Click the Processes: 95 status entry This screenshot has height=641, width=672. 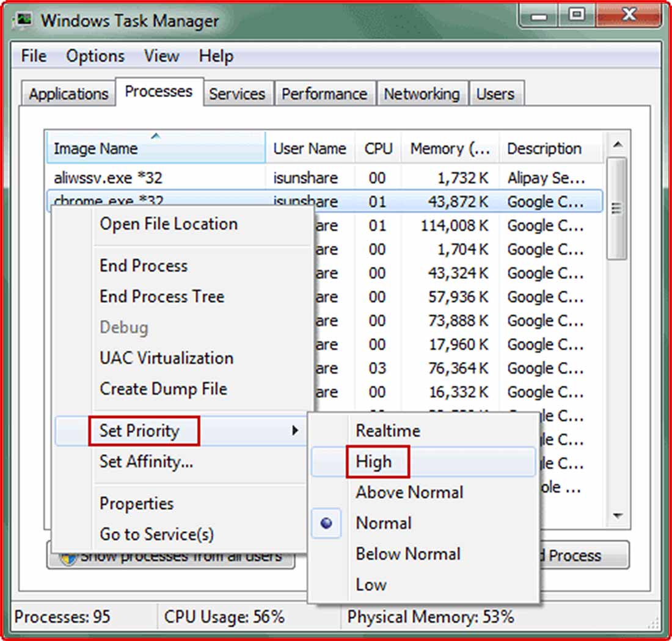point(62,617)
